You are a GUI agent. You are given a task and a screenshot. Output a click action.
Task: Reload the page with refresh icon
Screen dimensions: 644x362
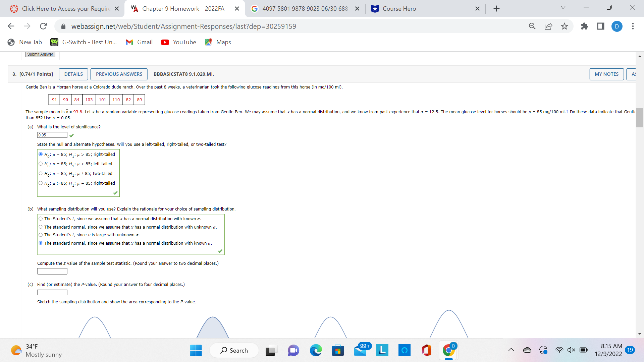(43, 26)
